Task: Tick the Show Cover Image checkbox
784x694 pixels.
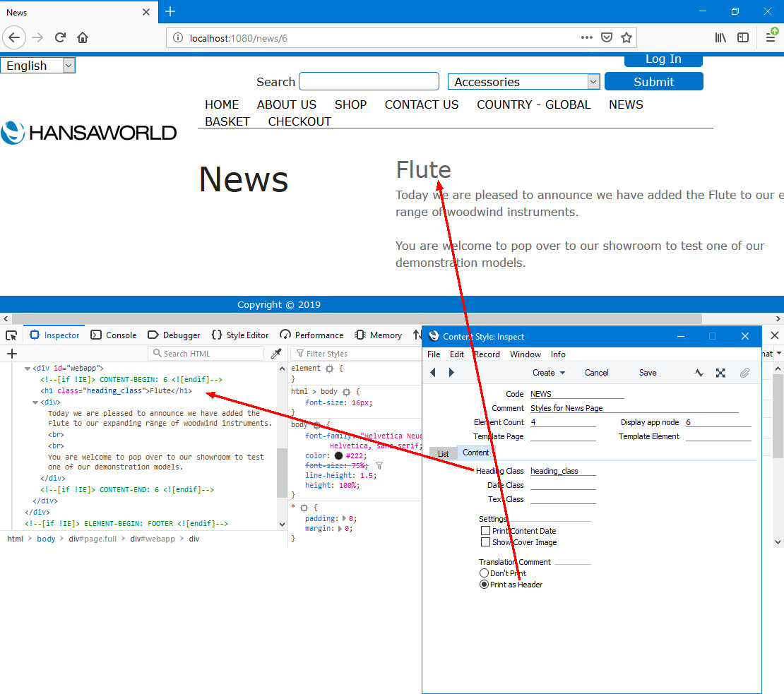Action: [x=485, y=542]
